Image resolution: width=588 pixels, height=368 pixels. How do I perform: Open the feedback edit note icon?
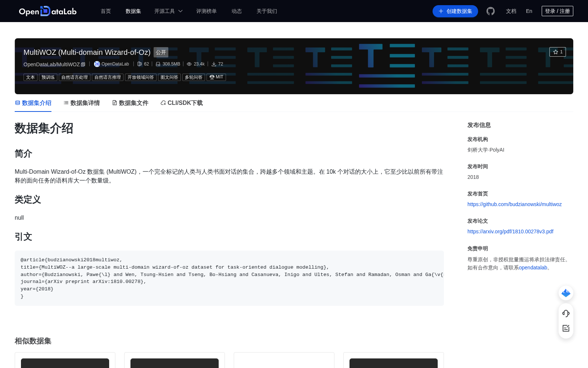[x=566, y=328]
